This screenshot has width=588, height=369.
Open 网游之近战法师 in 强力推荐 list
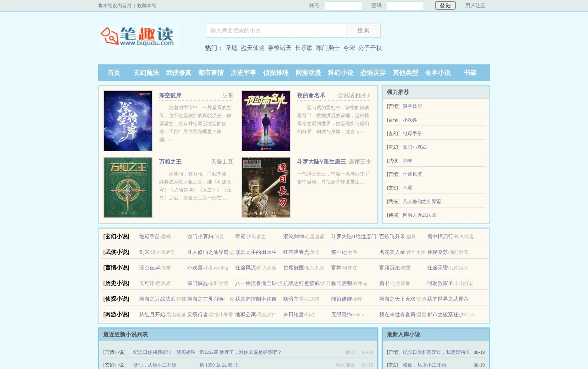tap(420, 215)
